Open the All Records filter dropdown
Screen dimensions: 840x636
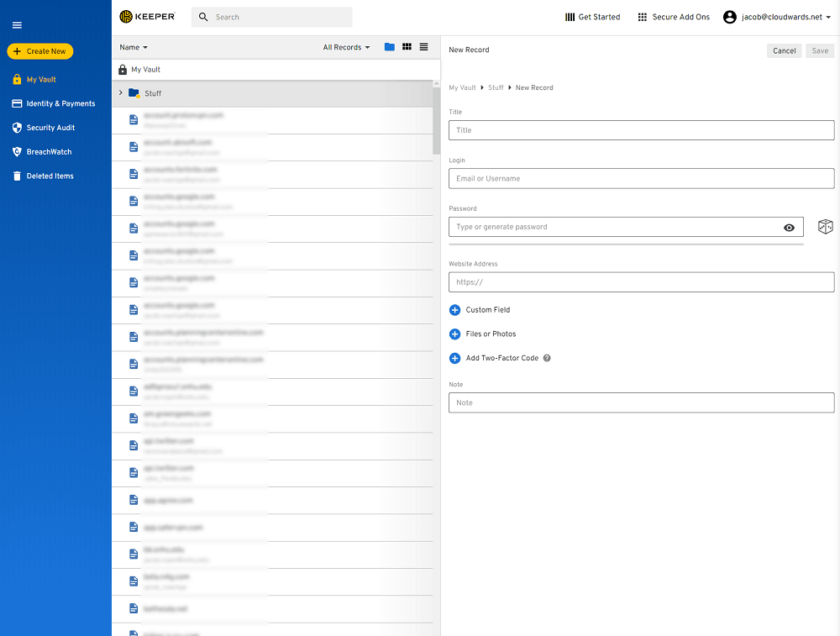[346, 47]
